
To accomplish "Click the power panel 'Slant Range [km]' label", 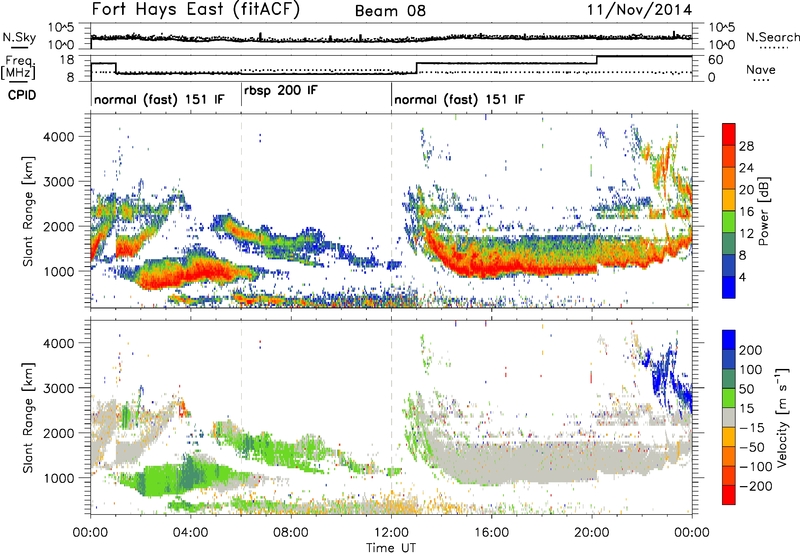I will pos(28,211).
